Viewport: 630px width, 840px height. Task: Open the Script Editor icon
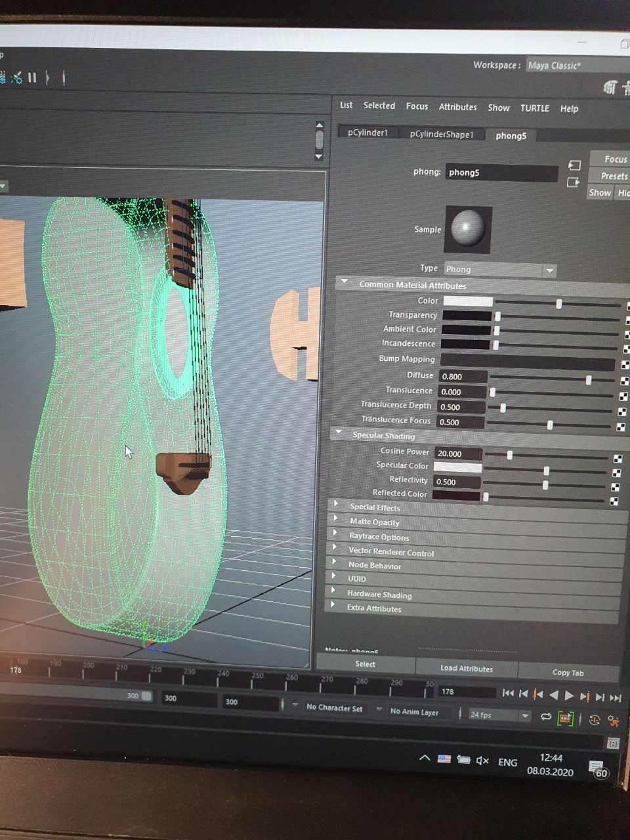(x=613, y=744)
